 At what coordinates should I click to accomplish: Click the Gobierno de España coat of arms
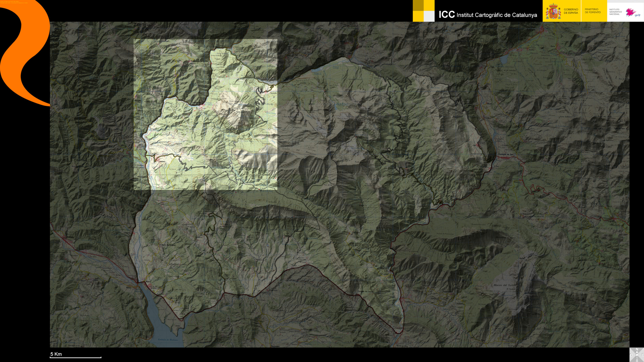tap(553, 12)
